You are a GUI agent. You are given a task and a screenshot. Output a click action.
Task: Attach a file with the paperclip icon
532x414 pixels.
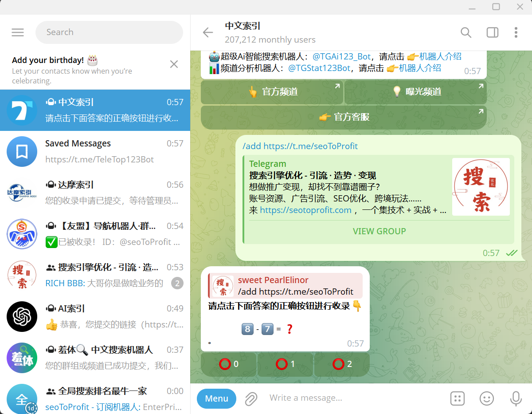pyautogui.click(x=251, y=398)
